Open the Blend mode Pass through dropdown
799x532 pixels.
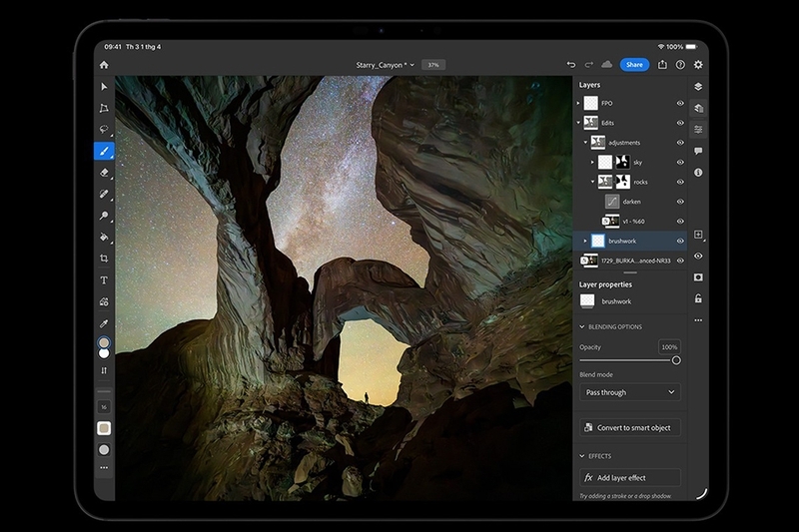(630, 392)
